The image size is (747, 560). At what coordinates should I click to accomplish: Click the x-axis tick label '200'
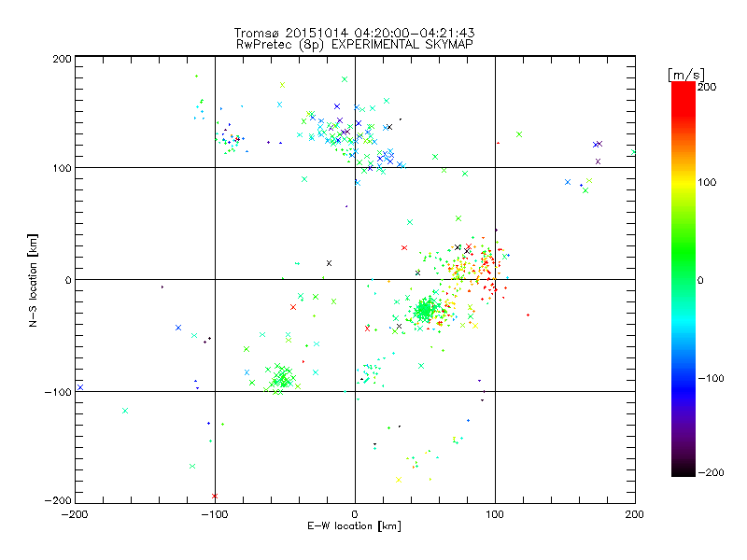635,514
